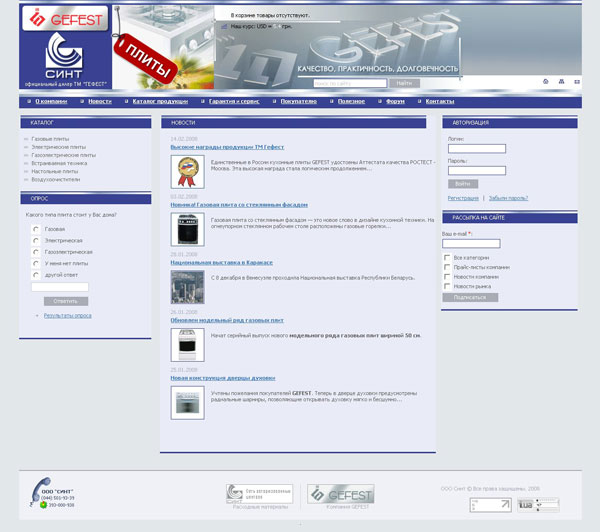The height and width of the screenshot is (532, 600).
Task: Open the Caracas city photo thumbnail
Action: coord(188,287)
